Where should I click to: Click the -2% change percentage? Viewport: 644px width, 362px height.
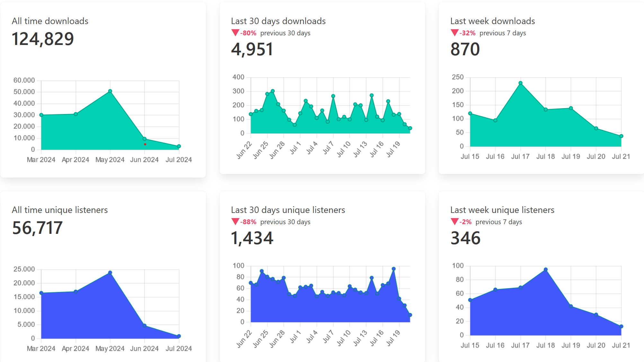(465, 222)
